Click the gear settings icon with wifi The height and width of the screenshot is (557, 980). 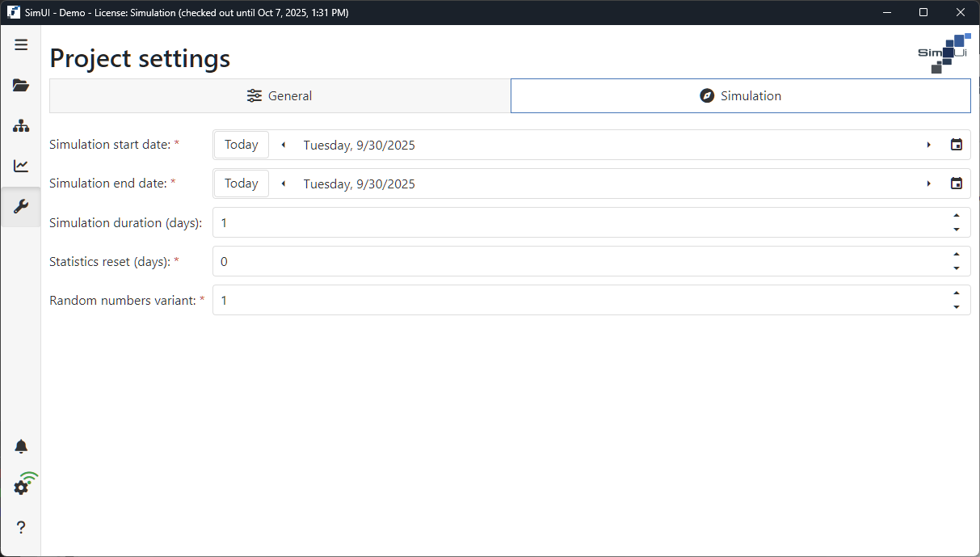[x=22, y=487]
